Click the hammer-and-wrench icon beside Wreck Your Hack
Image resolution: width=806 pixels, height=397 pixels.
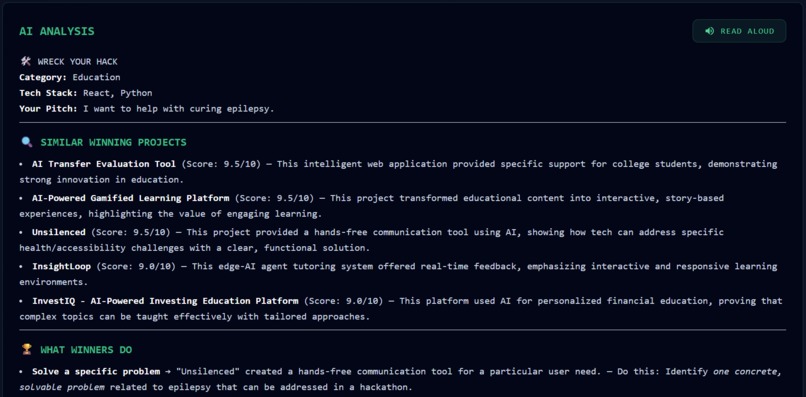click(26, 62)
